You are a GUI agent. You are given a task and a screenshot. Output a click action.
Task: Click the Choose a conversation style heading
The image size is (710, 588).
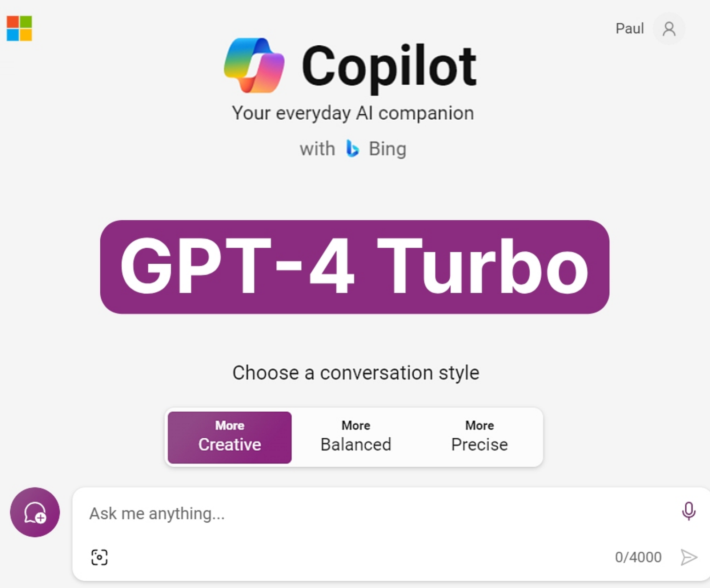[356, 373]
